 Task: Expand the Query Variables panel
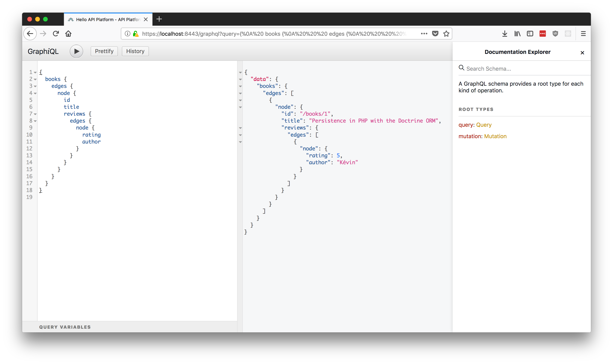pos(65,327)
